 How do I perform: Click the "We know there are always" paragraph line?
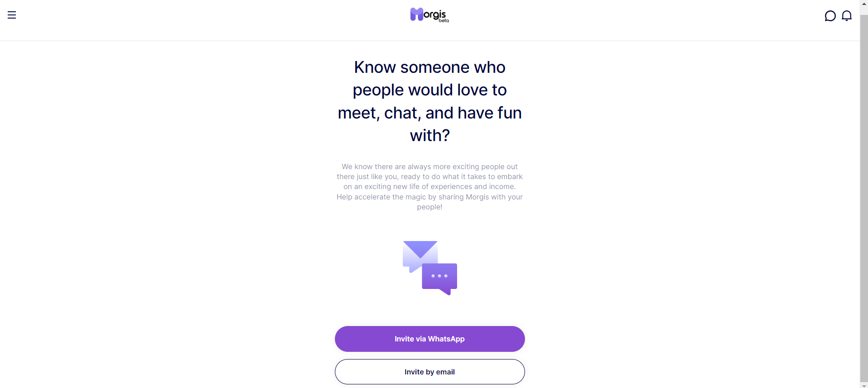429,166
